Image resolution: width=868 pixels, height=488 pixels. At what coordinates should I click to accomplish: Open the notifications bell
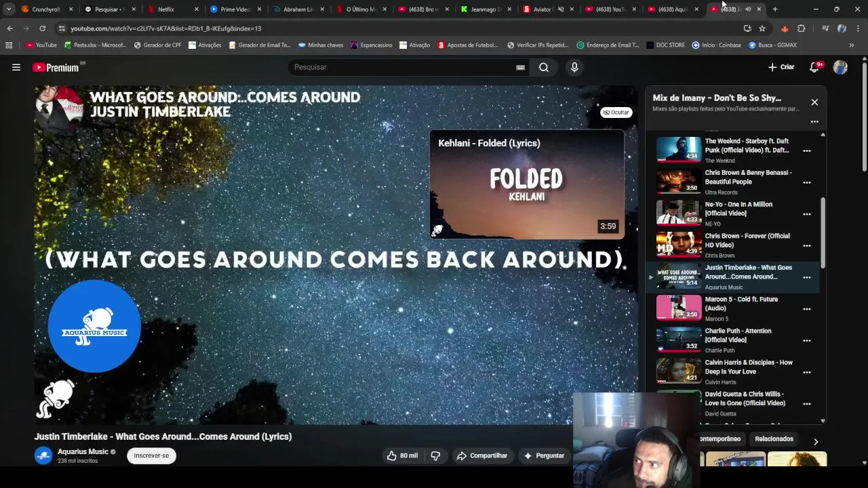(x=814, y=67)
